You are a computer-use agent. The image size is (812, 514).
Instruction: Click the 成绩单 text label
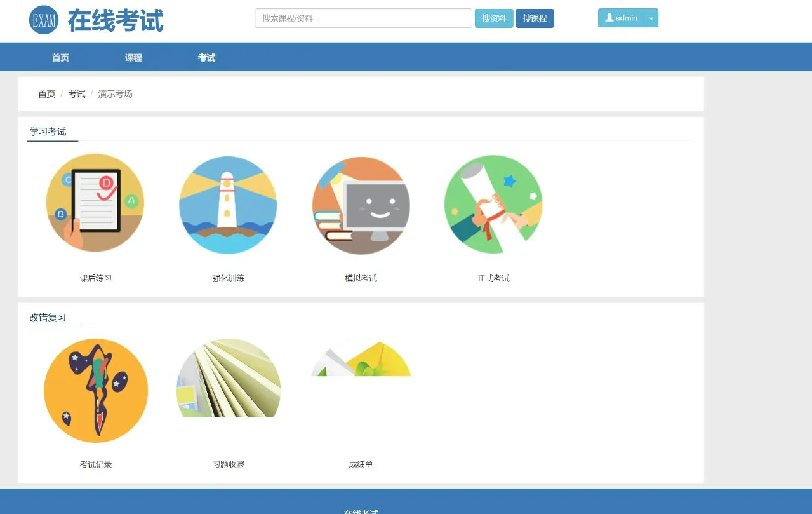pos(361,464)
